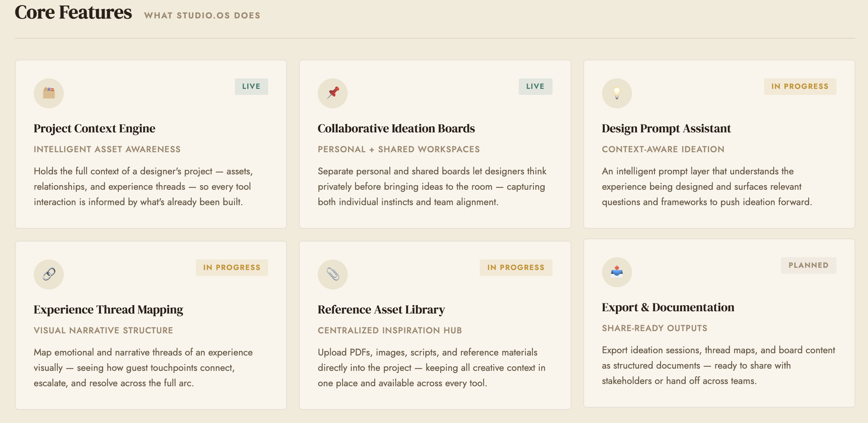This screenshot has width=868, height=423.
Task: Click the paperclip icon on Reference Asset Library
Action: coord(333,274)
